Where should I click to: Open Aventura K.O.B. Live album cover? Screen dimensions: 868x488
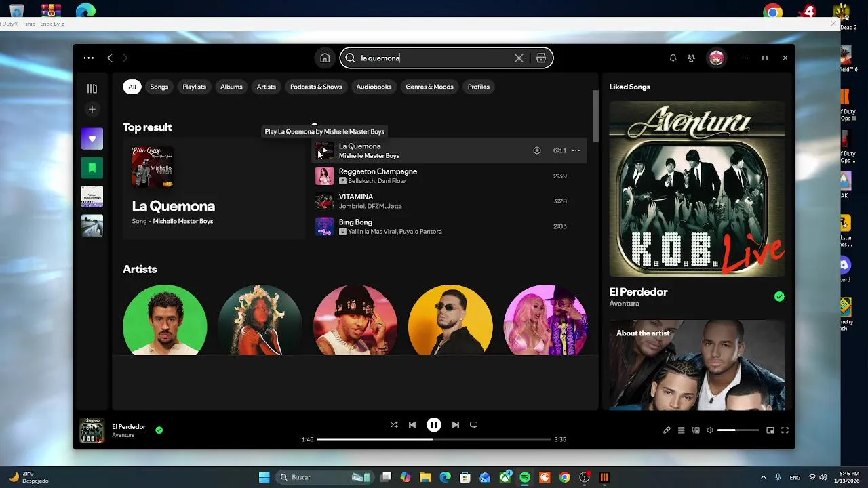(697, 188)
